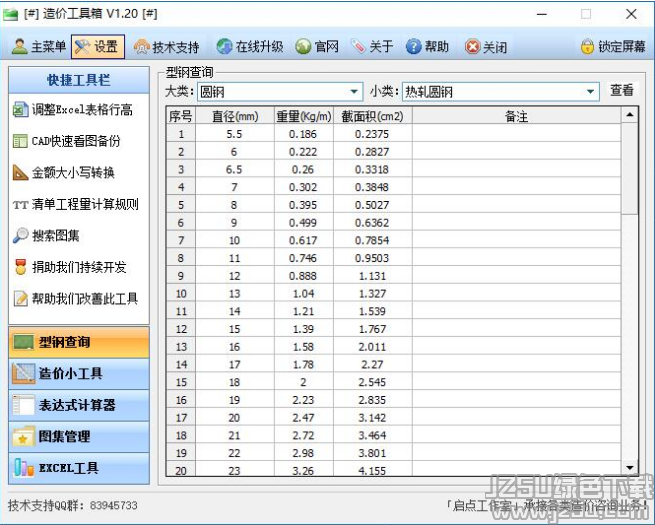Visit the 官网 official website
Image resolution: width=655 pixels, height=525 pixels.
(x=317, y=46)
